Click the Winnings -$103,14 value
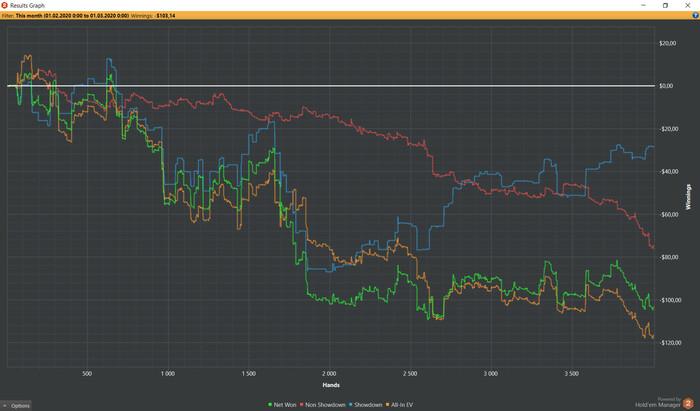 coord(165,16)
